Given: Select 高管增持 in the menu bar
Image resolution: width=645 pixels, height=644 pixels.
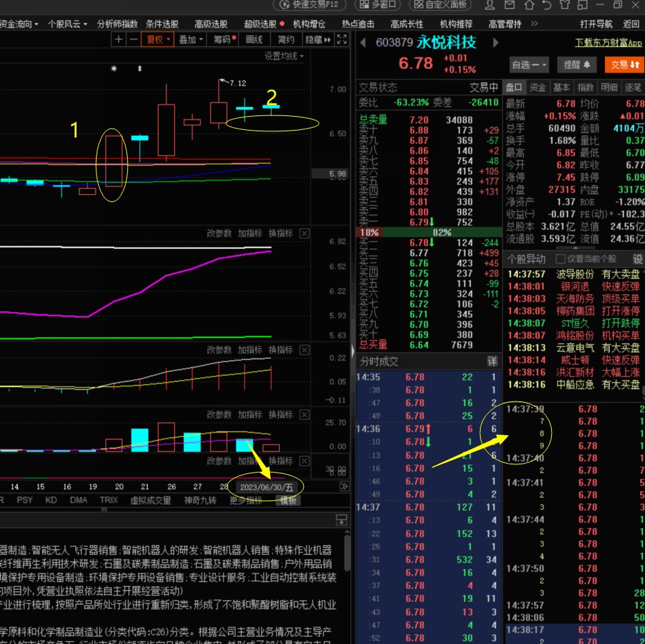Looking at the screenshot, I should click(505, 24).
